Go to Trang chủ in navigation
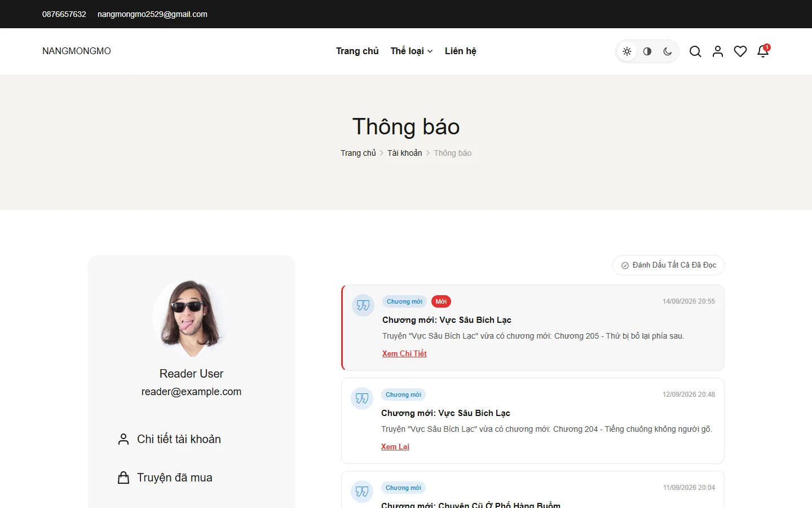This screenshot has width=812, height=508. pyautogui.click(x=358, y=51)
